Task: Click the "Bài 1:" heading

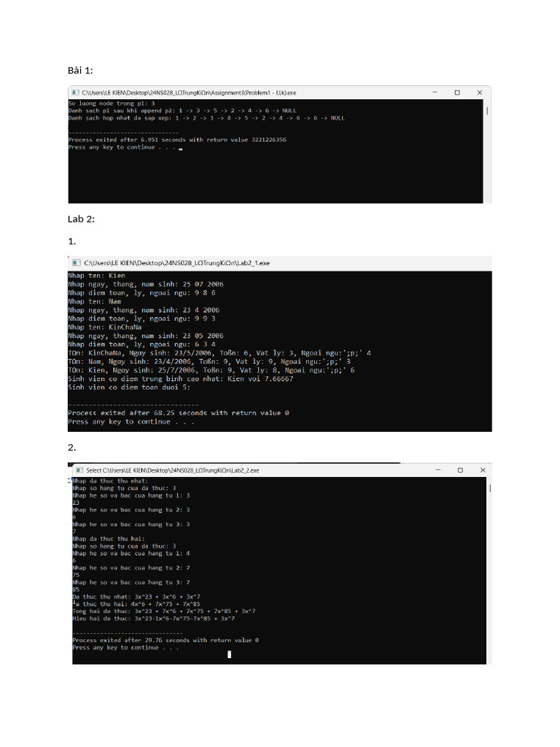Action: (80, 71)
